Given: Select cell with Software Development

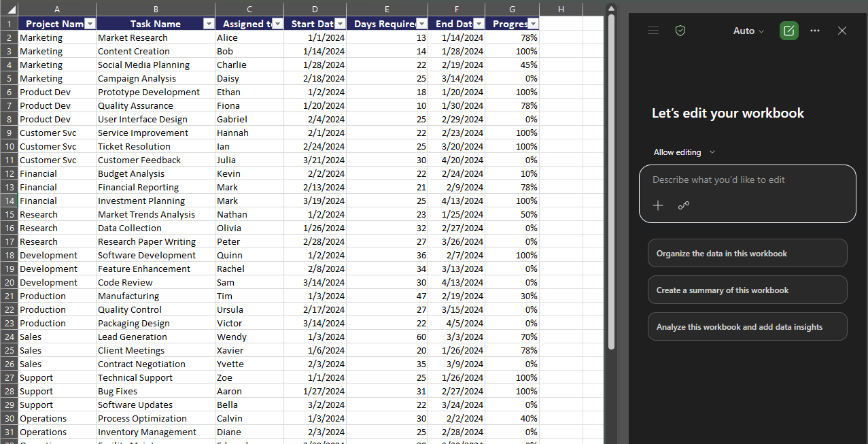Looking at the screenshot, I should tap(156, 255).
